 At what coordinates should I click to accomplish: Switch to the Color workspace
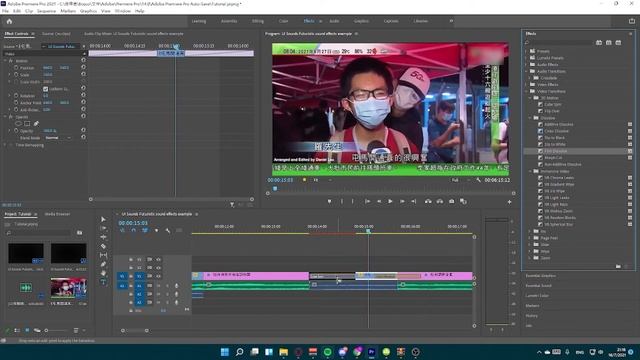283,21
